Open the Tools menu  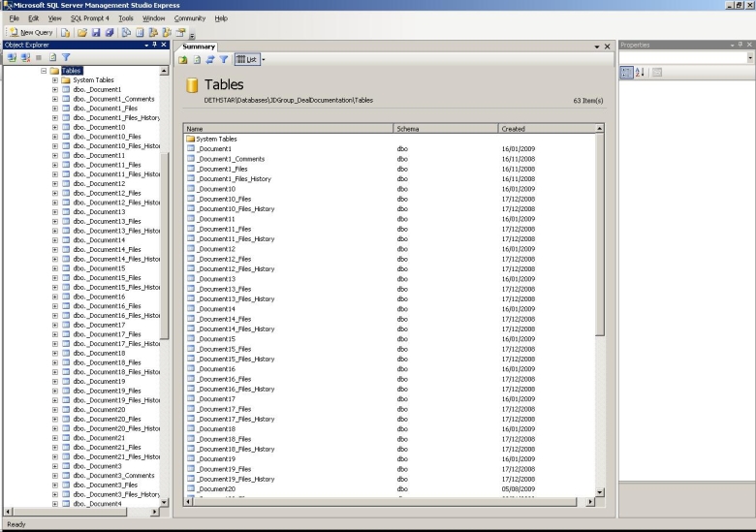pos(126,18)
